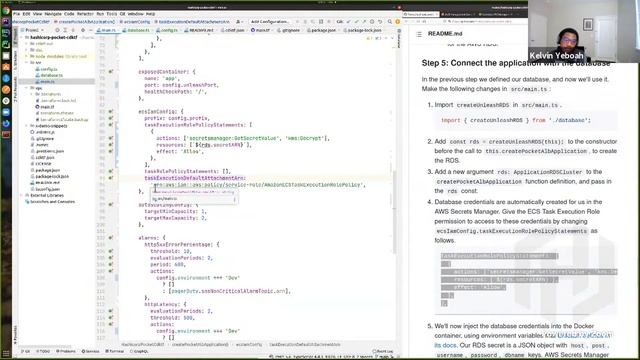Select config.ts in project tree
Image resolution: width=640 pixels, height=360 pixels.
(49, 69)
